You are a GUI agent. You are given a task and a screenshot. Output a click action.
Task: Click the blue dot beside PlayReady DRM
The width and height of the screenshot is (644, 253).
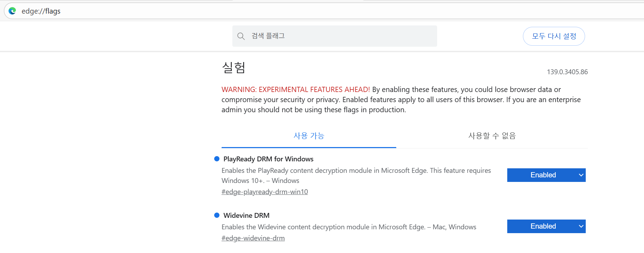tap(217, 159)
